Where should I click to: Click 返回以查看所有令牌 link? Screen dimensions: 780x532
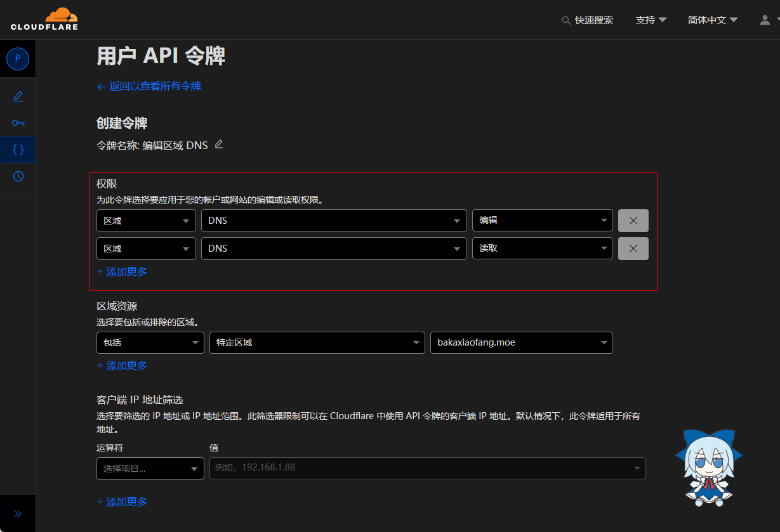click(x=149, y=86)
